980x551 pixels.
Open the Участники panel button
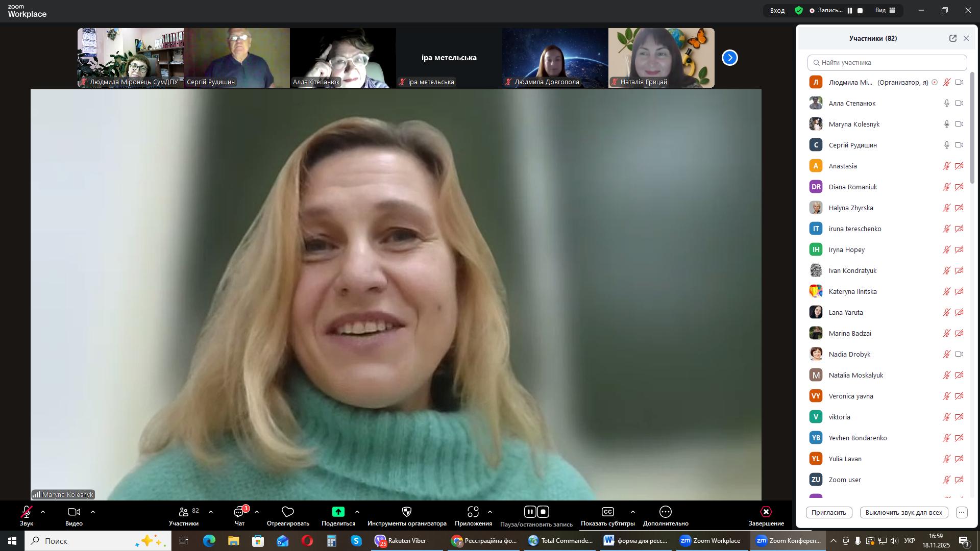pyautogui.click(x=184, y=512)
